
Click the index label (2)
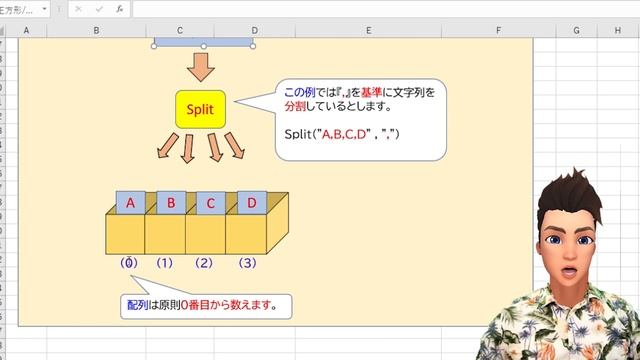204,263
